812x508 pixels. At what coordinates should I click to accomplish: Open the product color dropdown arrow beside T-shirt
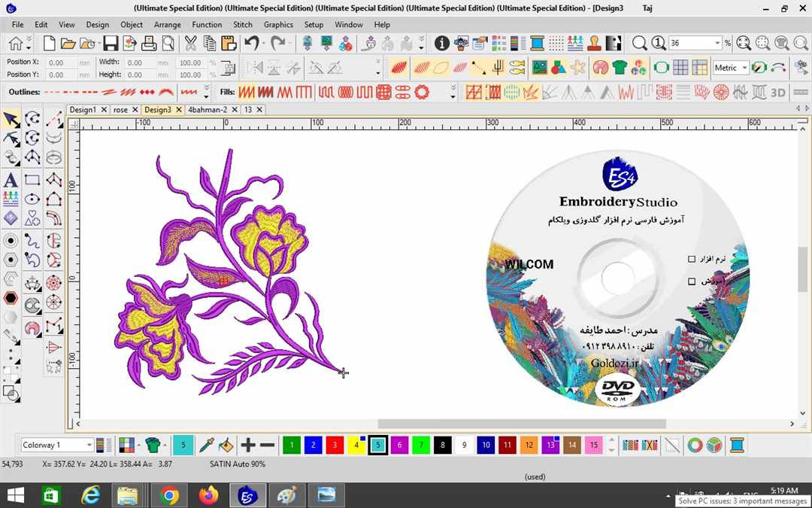[165, 445]
